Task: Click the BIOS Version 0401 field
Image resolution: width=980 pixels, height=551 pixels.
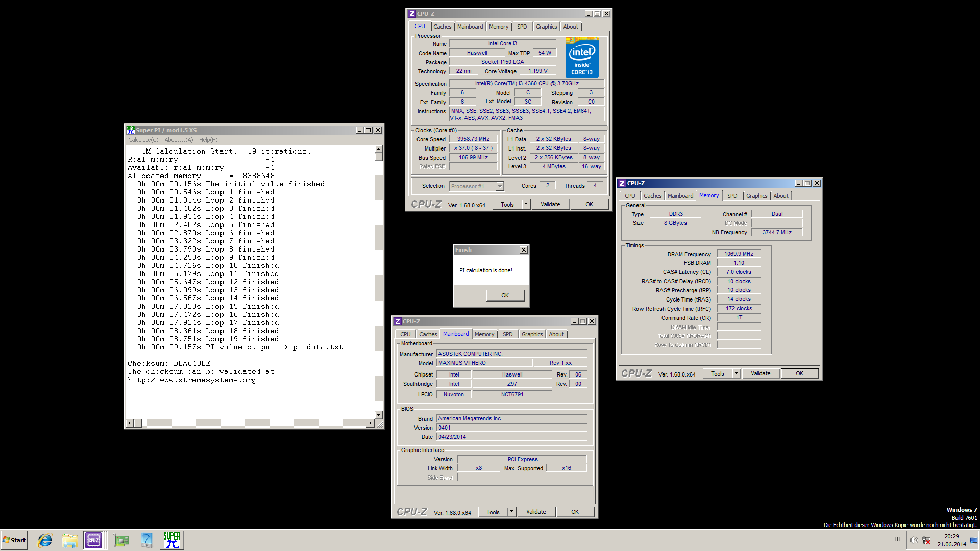Action: tap(511, 428)
